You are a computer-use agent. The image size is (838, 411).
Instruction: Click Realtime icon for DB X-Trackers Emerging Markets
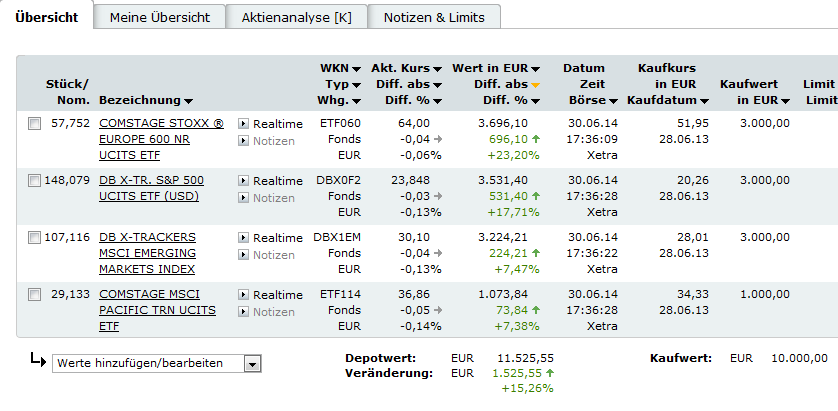(x=243, y=238)
